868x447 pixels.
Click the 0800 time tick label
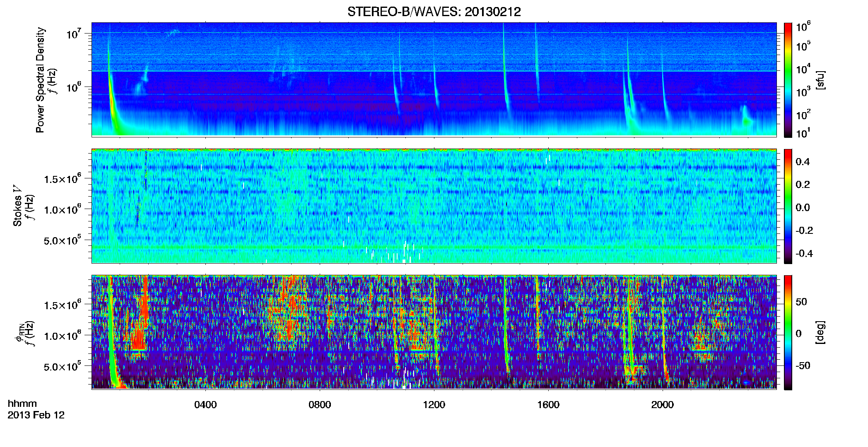click(x=320, y=405)
